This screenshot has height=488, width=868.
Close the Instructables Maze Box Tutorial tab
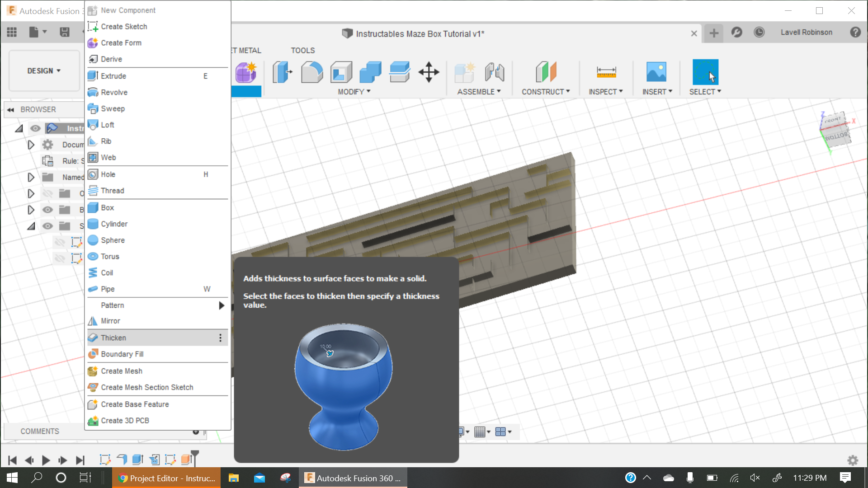[694, 33]
